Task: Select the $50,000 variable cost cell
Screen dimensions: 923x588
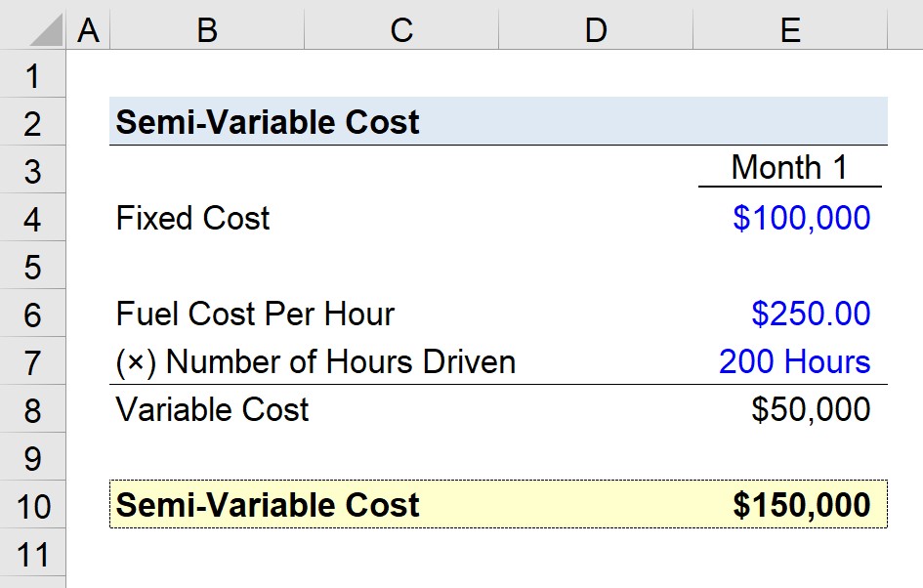Action: point(810,409)
